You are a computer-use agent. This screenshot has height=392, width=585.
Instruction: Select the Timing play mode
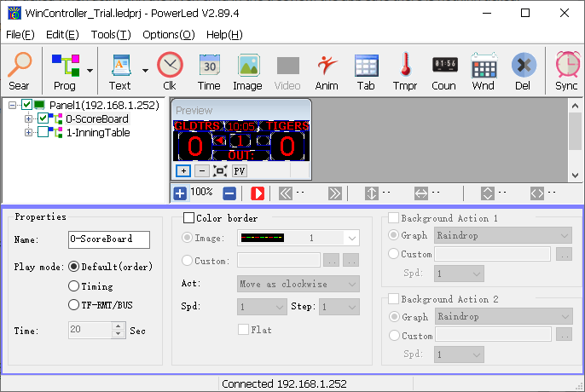point(74,285)
